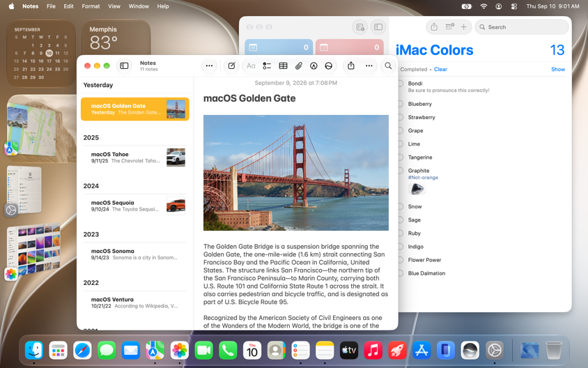Check the Snow reminder circle
Viewport: 588px width, 368px height.
pos(401,206)
